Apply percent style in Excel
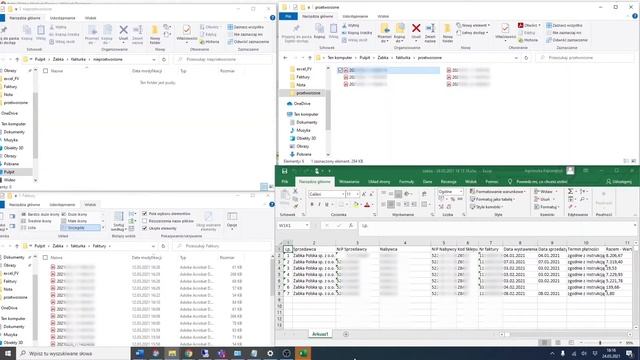 (x=452, y=199)
